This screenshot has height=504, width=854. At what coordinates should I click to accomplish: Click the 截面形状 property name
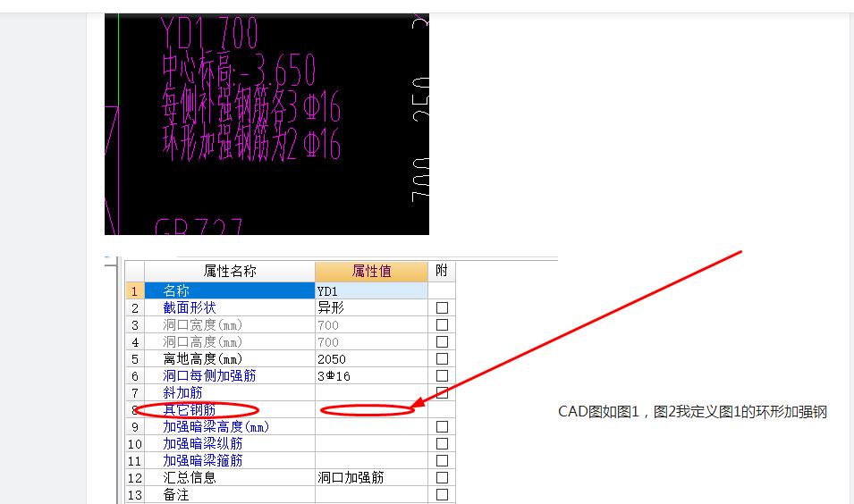tap(190, 308)
